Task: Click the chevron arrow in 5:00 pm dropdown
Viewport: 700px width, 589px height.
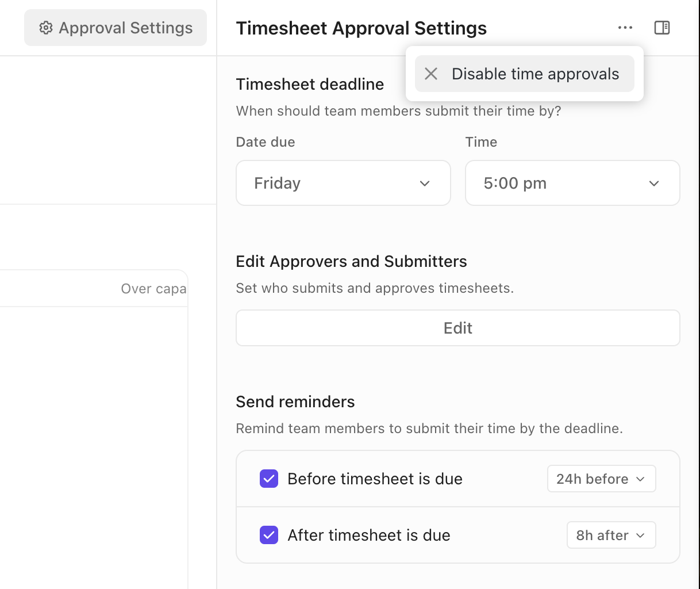Action: pyautogui.click(x=654, y=183)
